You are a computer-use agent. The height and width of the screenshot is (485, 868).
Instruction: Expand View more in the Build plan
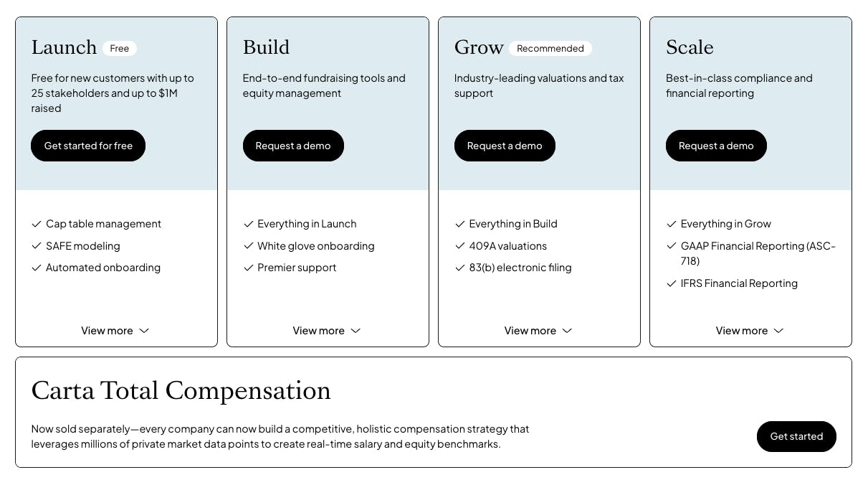(x=327, y=331)
